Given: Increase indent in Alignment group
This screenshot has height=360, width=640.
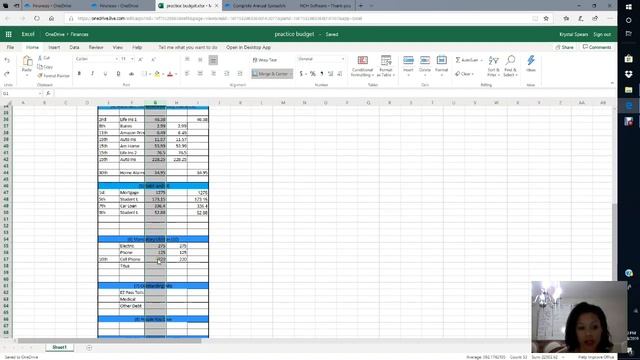Looking at the screenshot, I should pyautogui.click(x=240, y=74).
